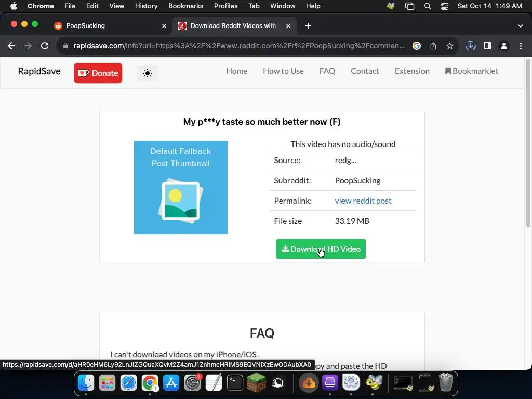Open the Window menu
The image size is (532, 399).
pos(283,6)
